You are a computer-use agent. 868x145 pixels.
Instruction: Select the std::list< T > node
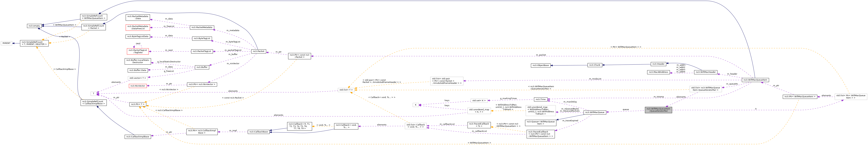[346, 90]
